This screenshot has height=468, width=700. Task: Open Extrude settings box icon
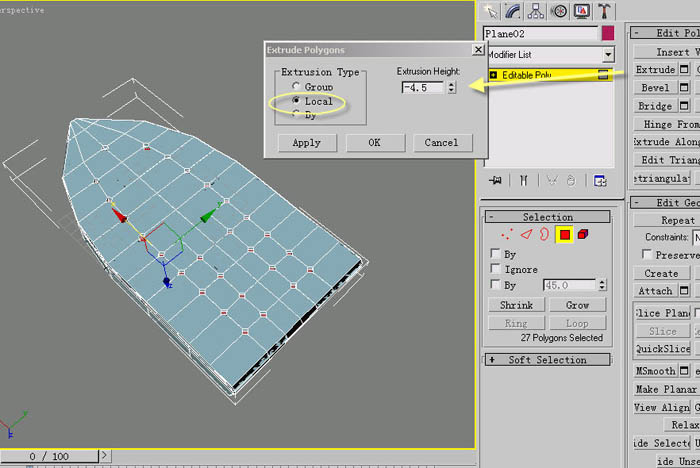pos(683,69)
